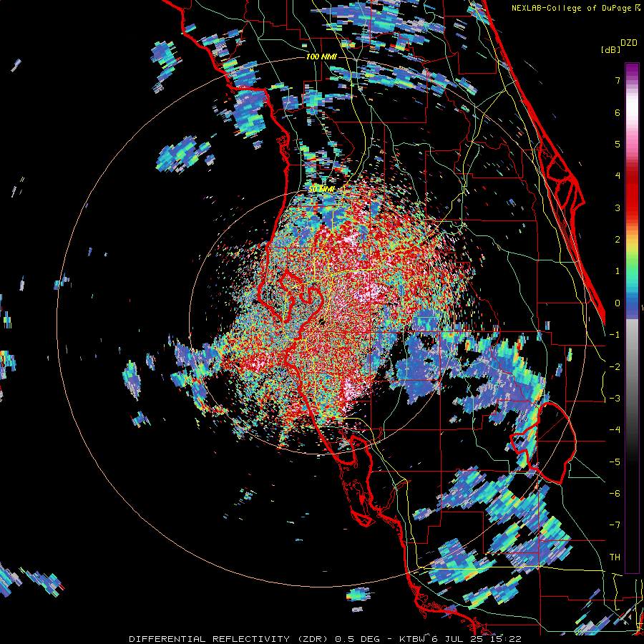
Task: Click the 50 NMI range ring label
Action: click(321, 189)
